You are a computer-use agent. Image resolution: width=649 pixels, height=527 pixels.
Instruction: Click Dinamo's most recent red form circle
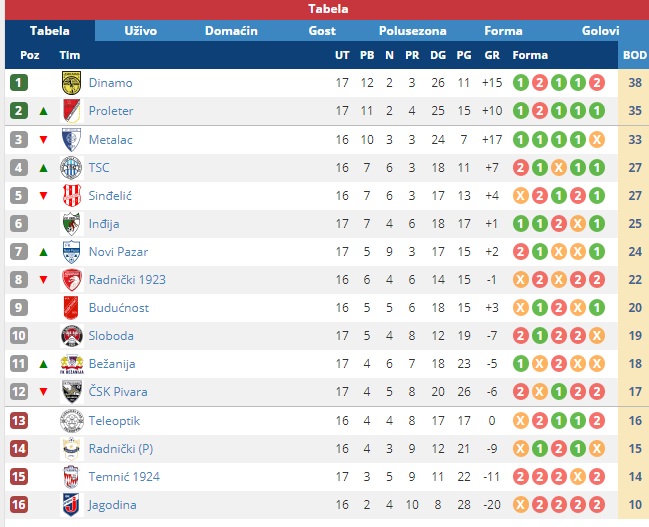tap(596, 83)
